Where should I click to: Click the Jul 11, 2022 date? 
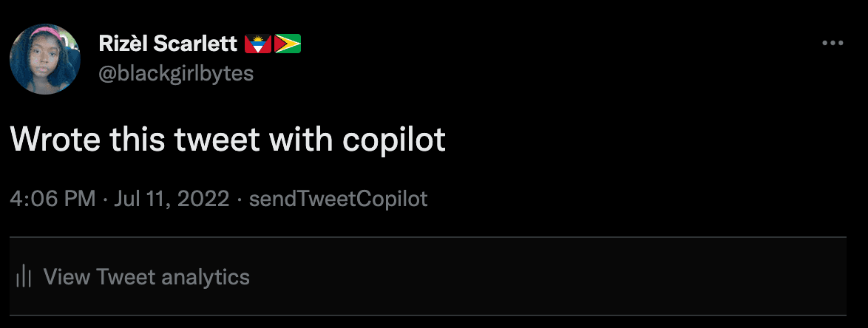click(172, 199)
